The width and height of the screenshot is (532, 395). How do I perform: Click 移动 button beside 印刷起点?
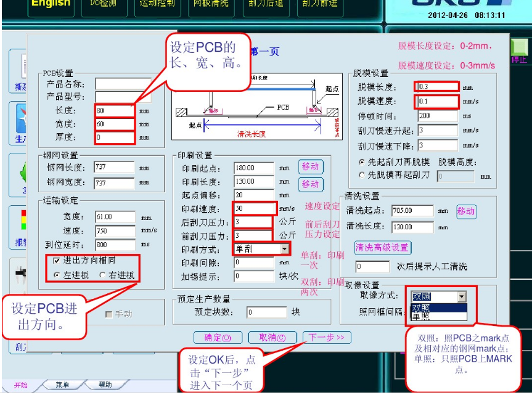[311, 167]
